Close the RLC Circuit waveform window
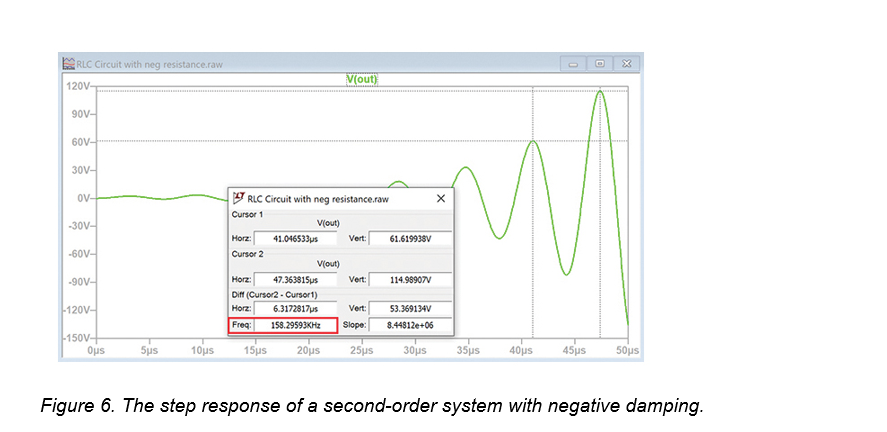The image size is (887, 432). [626, 64]
